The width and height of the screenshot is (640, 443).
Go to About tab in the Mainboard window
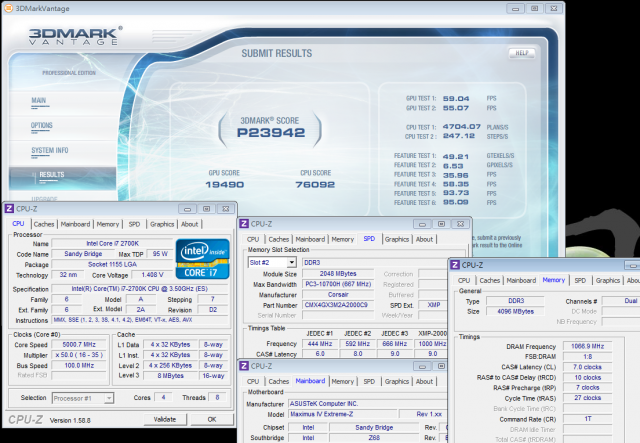tap(424, 381)
